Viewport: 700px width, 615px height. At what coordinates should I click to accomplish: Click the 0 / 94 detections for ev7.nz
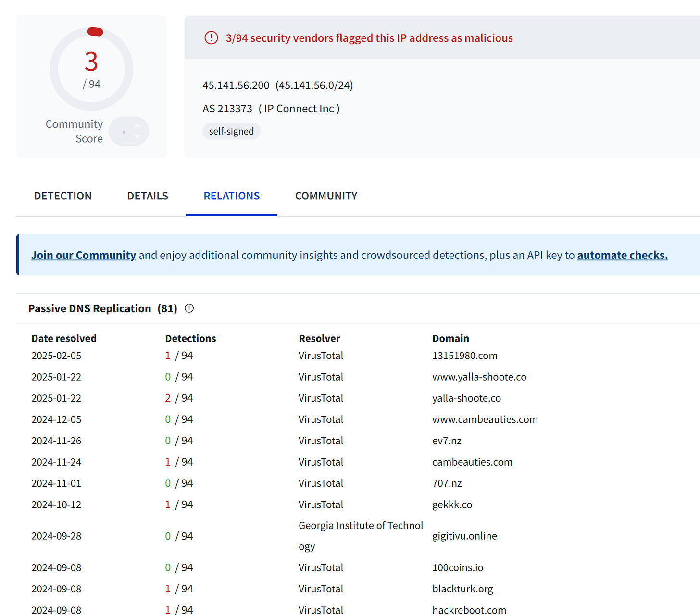(179, 441)
